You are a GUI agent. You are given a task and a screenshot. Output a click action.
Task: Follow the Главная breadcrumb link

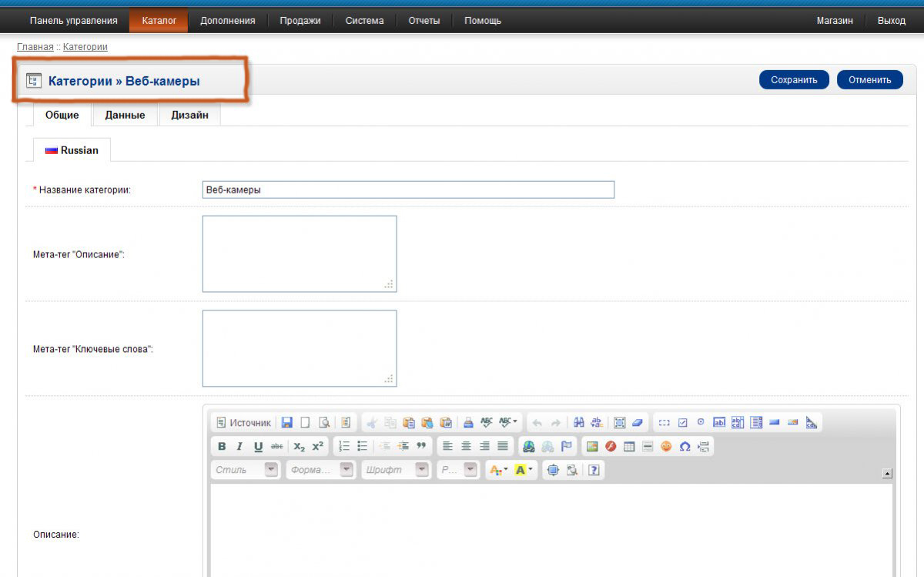point(35,47)
